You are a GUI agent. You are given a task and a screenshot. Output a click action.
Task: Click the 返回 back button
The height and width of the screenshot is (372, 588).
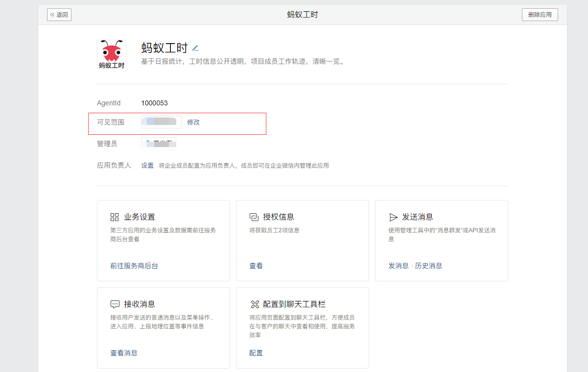click(59, 15)
